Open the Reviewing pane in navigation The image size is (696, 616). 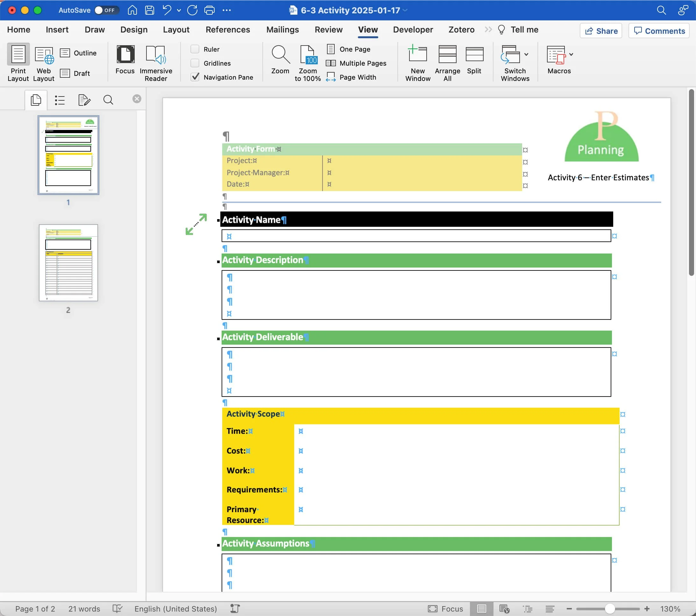tap(84, 100)
